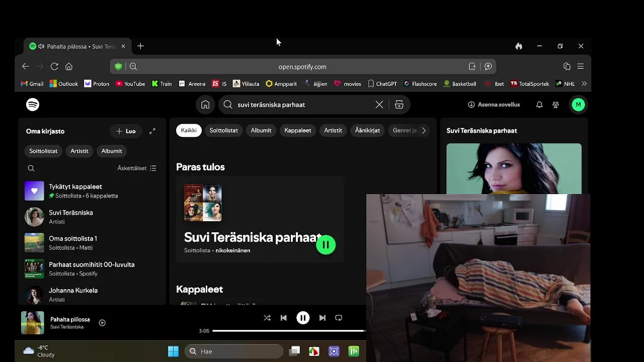Skip to previous track
Screen dimensions: 644x362
point(284,318)
